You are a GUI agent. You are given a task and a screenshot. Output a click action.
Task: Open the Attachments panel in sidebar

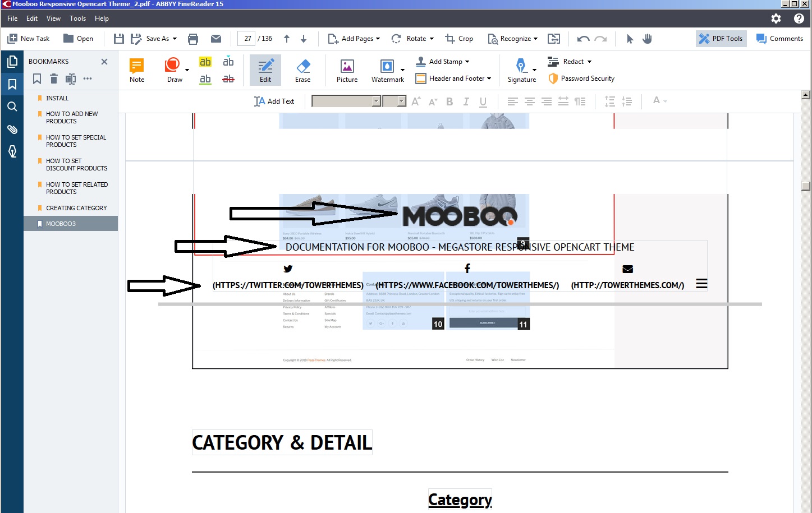pyautogui.click(x=12, y=129)
